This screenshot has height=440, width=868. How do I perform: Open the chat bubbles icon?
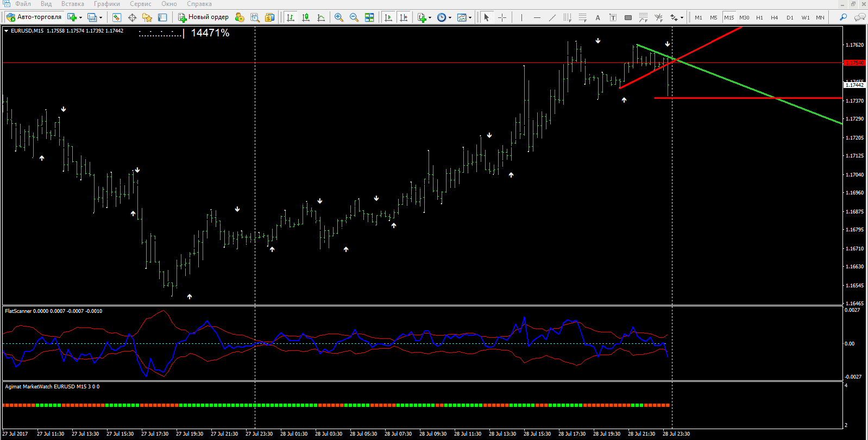pyautogui.click(x=859, y=17)
